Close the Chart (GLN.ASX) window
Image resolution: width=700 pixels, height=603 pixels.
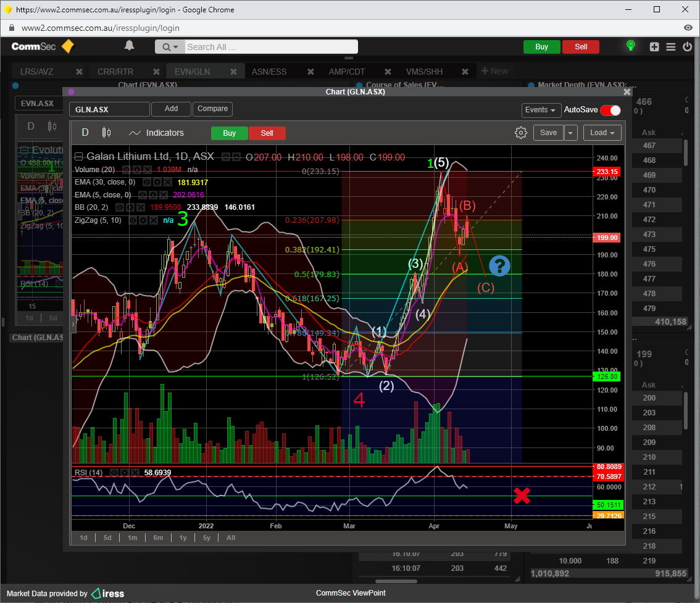coord(627,91)
